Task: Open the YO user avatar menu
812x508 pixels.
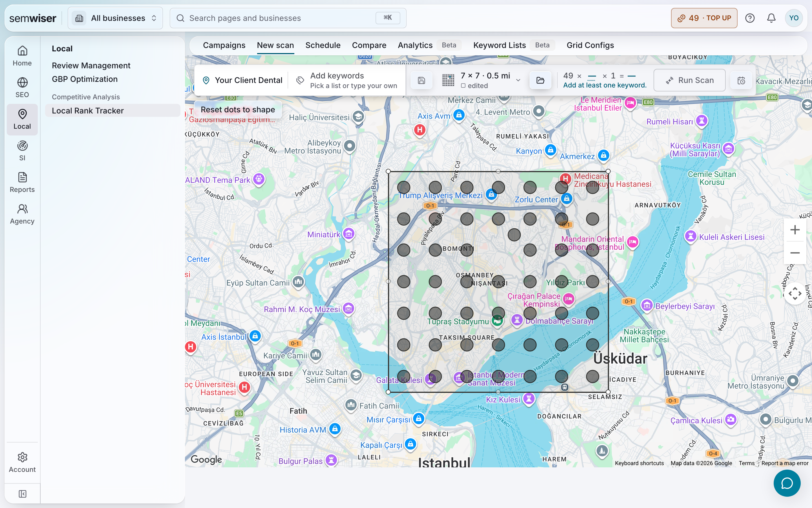Action: 794,18
